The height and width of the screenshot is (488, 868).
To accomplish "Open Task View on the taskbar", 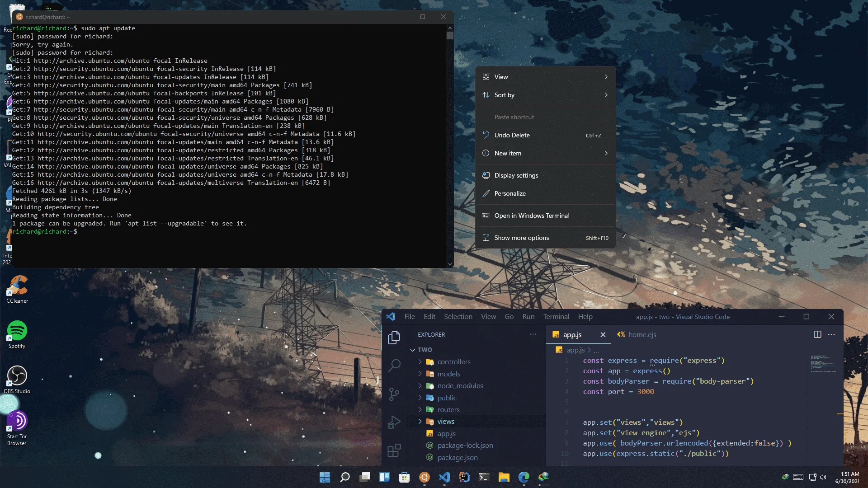I will point(365,477).
